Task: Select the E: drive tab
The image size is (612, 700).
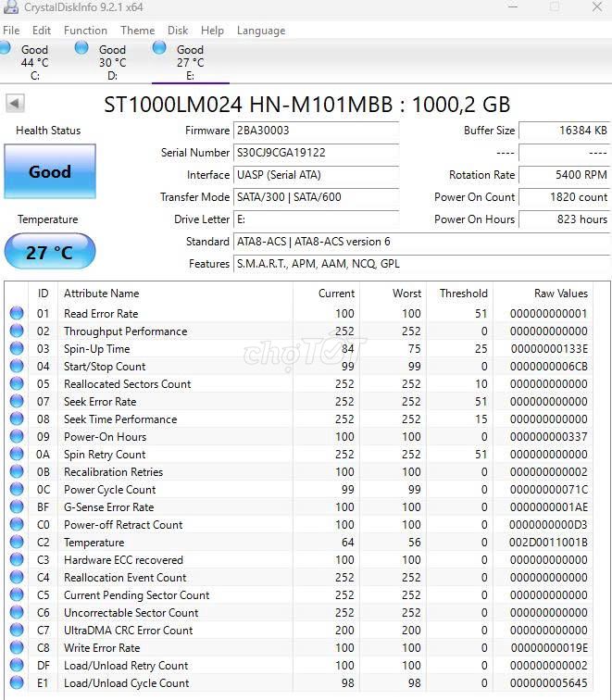Action: point(190,61)
